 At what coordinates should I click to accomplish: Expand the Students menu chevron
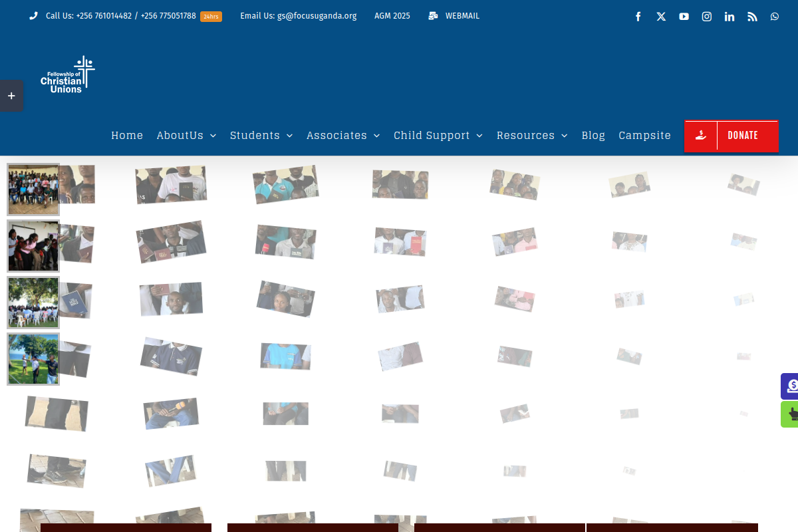coord(289,136)
